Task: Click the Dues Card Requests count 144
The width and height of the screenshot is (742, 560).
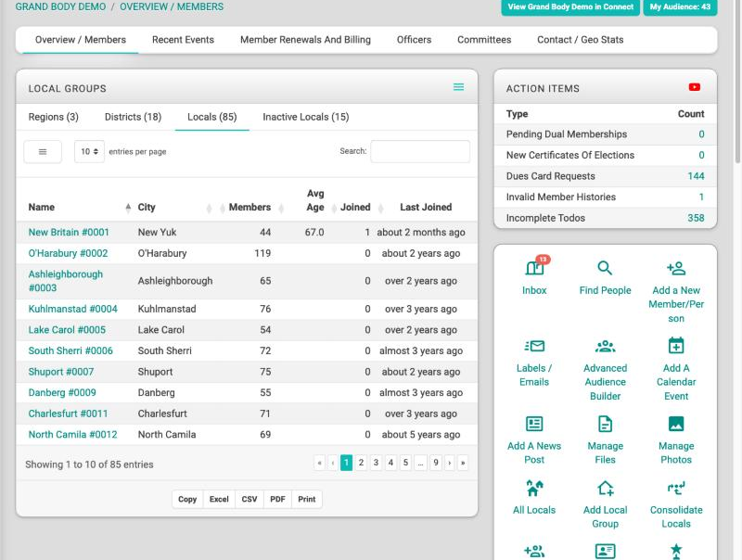Action: click(696, 176)
